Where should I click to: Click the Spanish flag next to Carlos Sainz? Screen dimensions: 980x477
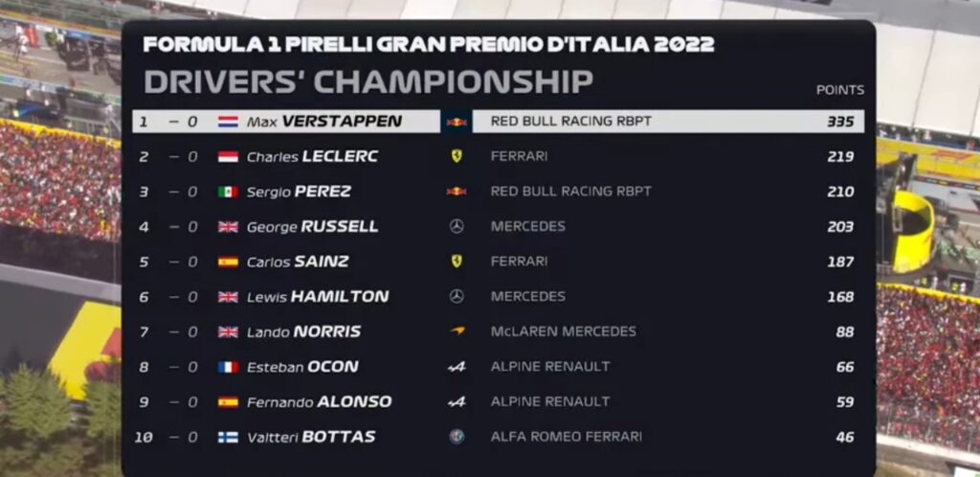tap(228, 261)
